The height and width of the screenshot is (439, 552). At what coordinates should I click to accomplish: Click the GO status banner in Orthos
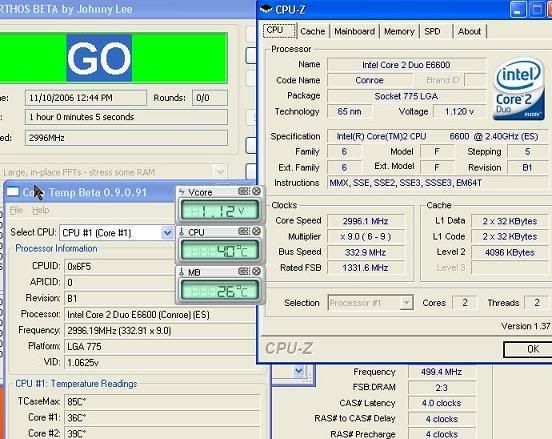tap(114, 58)
